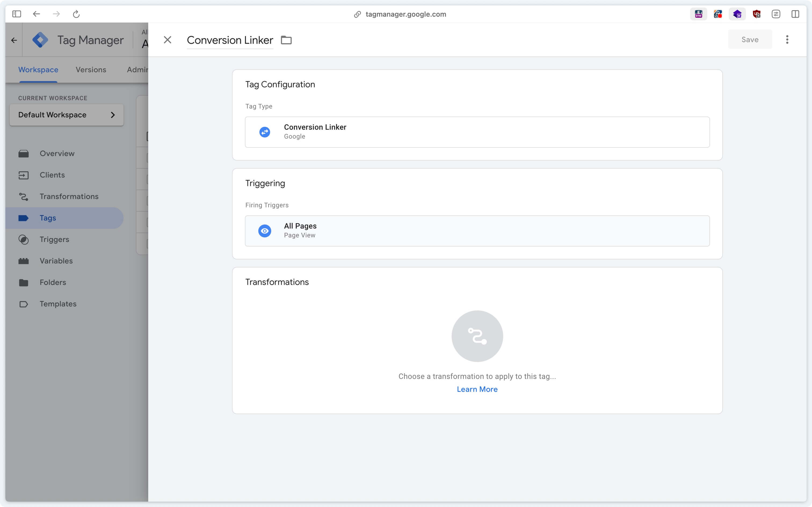Follow the Learn More link
This screenshot has height=507, width=812.
(477, 389)
